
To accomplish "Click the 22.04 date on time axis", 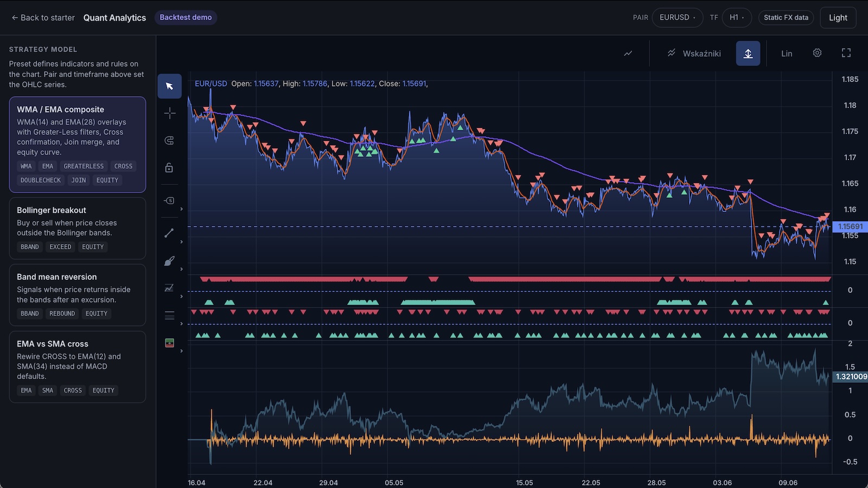I will point(263,483).
